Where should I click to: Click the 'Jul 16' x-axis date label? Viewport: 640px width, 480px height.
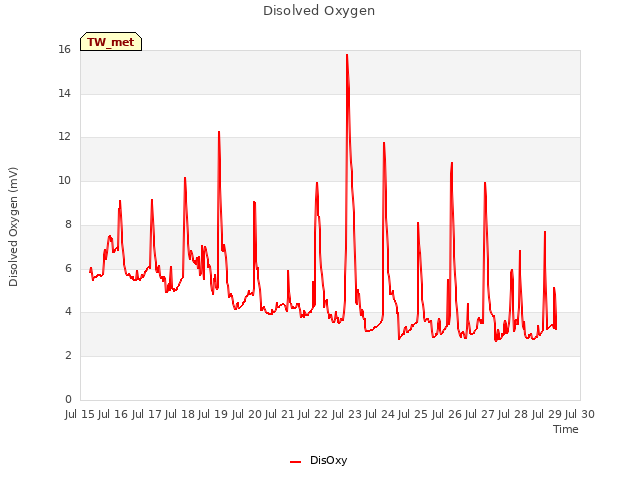113,414
